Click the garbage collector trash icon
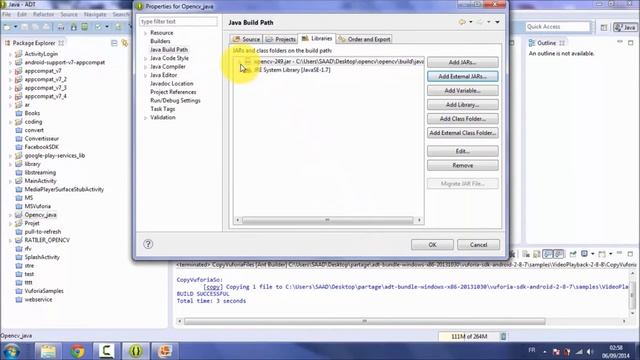640x360 pixels. [x=503, y=336]
